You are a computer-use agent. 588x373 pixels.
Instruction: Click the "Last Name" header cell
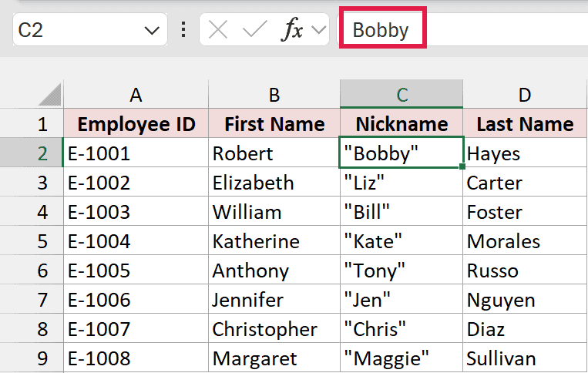[x=525, y=124]
